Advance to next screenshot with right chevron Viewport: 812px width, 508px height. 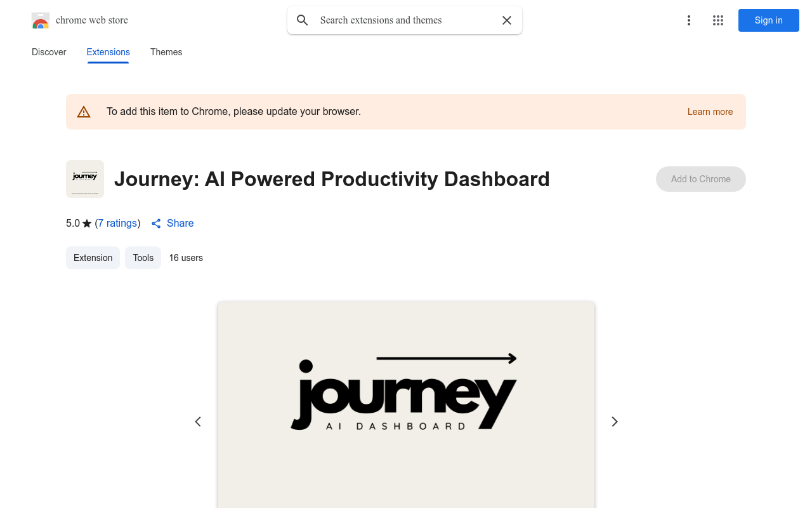coord(614,422)
